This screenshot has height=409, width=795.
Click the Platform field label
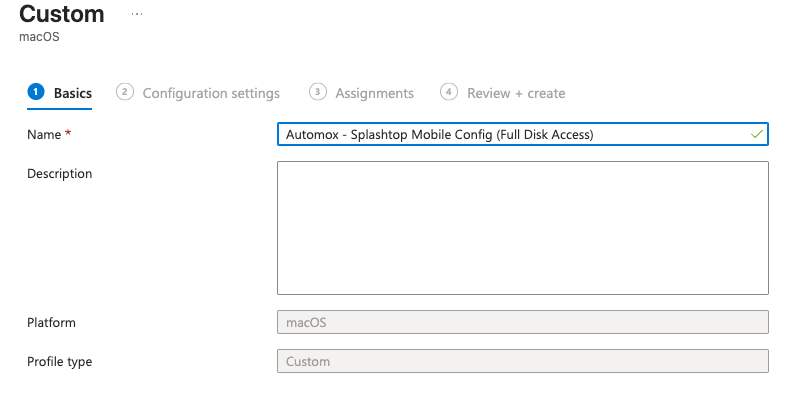pyautogui.click(x=51, y=322)
